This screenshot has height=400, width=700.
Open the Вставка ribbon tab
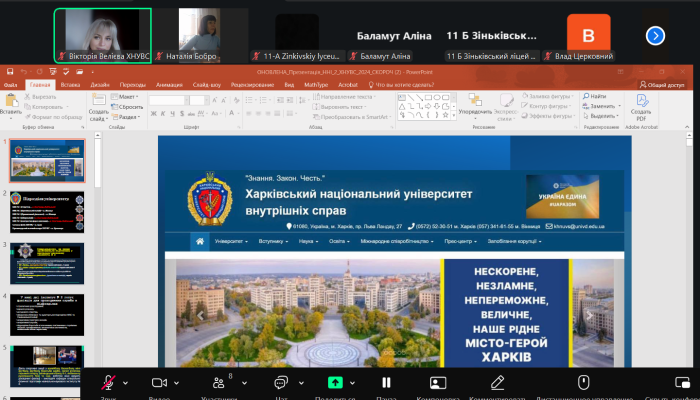click(x=70, y=85)
